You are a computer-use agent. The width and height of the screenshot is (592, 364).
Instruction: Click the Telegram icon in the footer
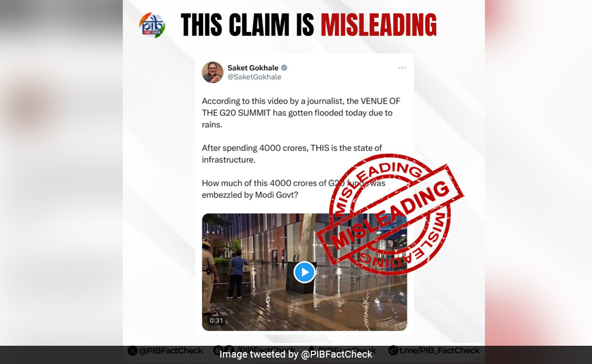click(x=393, y=351)
